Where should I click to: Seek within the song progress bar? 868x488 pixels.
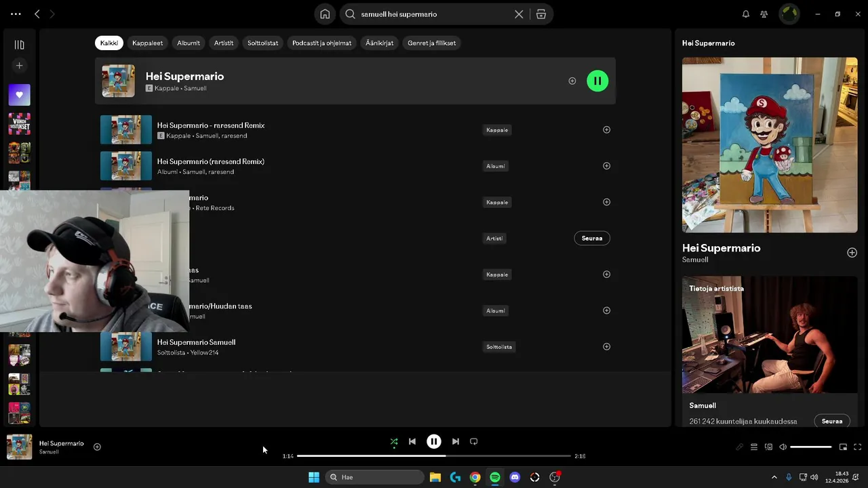point(434,456)
